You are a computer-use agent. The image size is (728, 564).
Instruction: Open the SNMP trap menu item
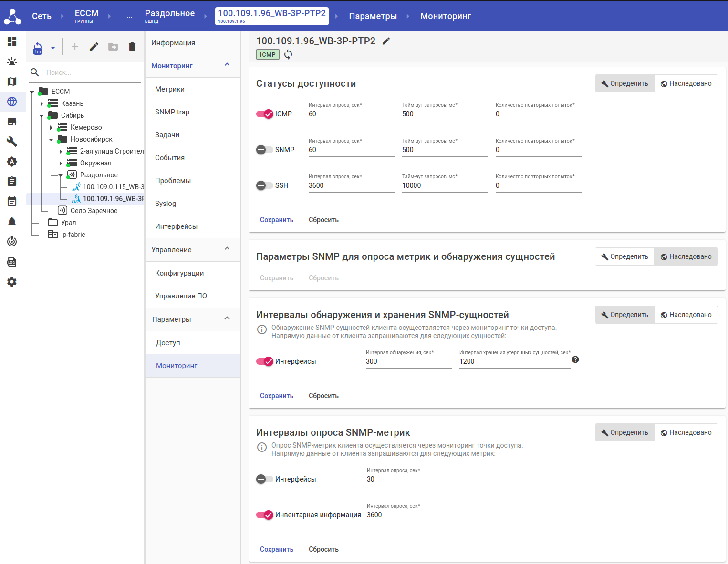[172, 112]
